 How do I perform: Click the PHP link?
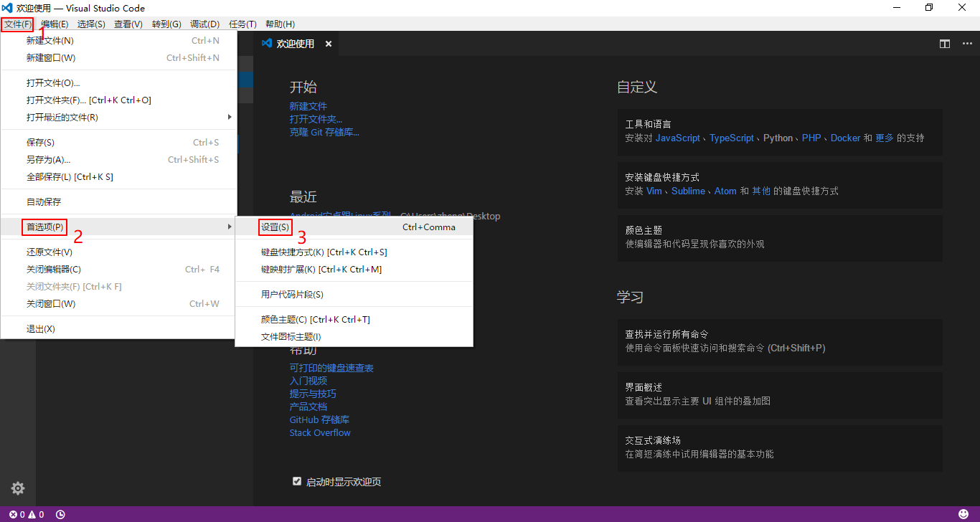coord(811,138)
